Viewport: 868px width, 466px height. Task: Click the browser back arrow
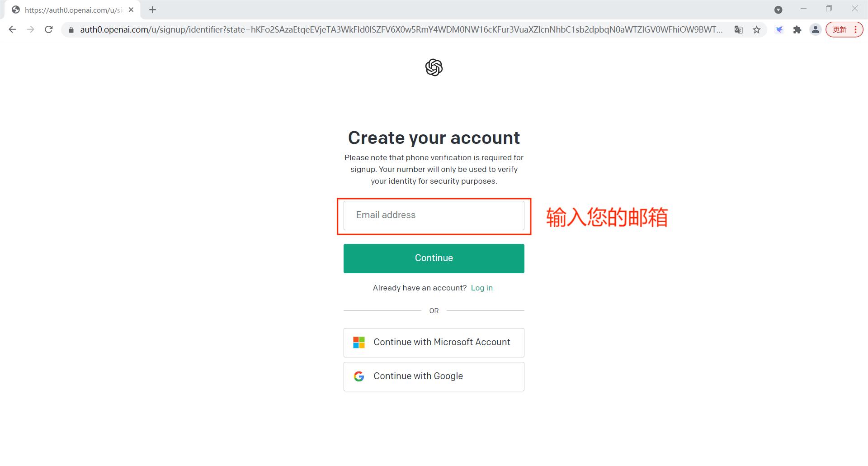click(x=13, y=29)
